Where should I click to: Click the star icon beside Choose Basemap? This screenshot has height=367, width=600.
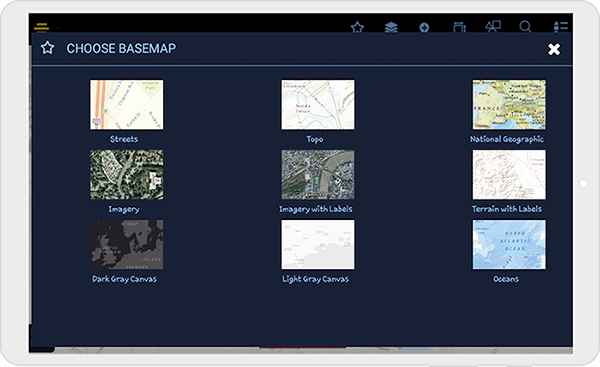tap(47, 48)
